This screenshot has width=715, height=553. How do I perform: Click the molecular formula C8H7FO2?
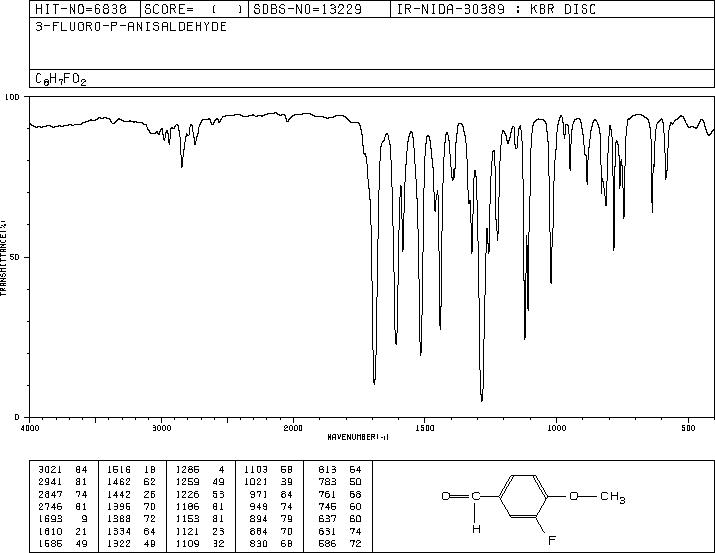click(x=61, y=79)
